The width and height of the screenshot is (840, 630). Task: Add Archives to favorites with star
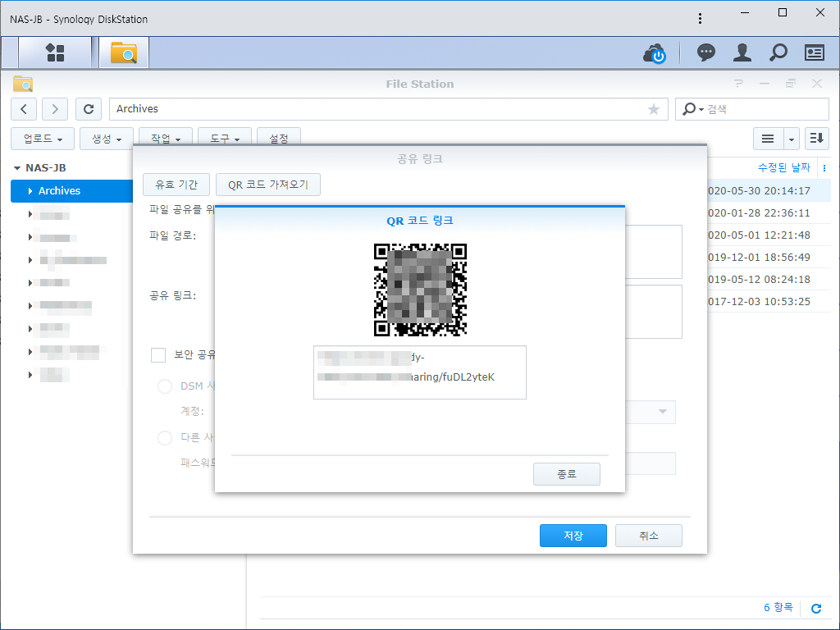(x=654, y=109)
